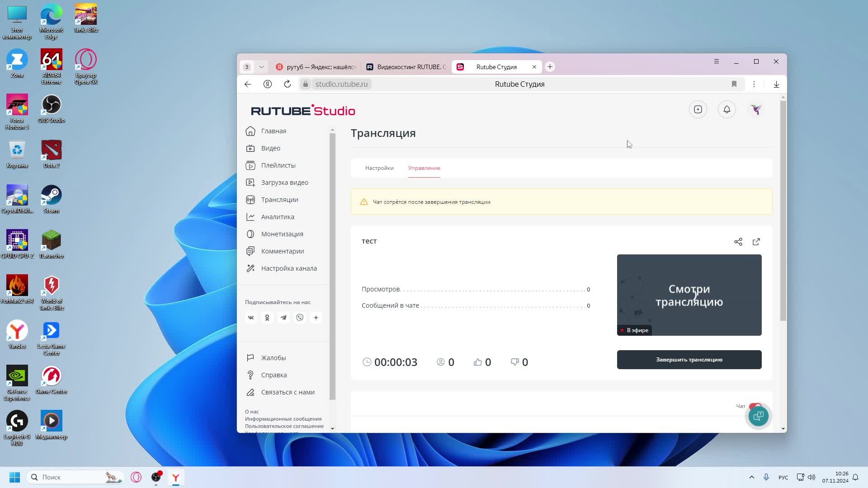Screen dimensions: 868x488
Task: Click the sidebar scroll up arrow
Action: pos(332,130)
